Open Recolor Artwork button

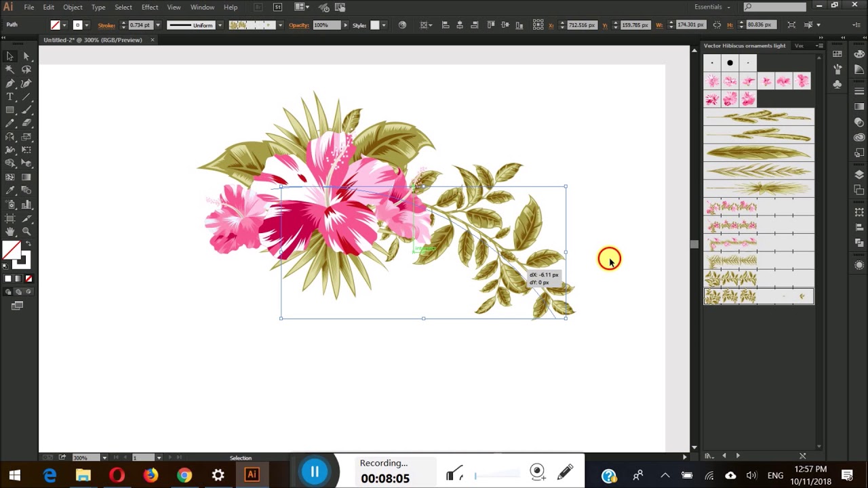click(402, 25)
